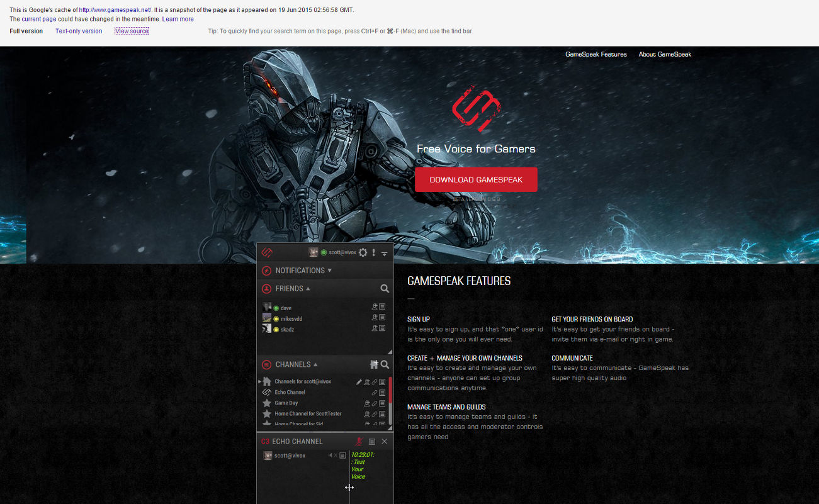Click the red channels list scrollbar
819x504 pixels.
(x=390, y=390)
